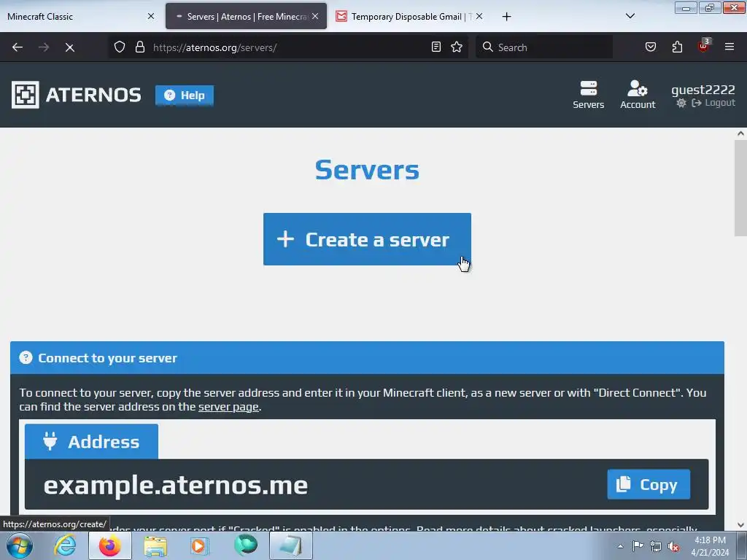Click the guest2222 username

(703, 90)
